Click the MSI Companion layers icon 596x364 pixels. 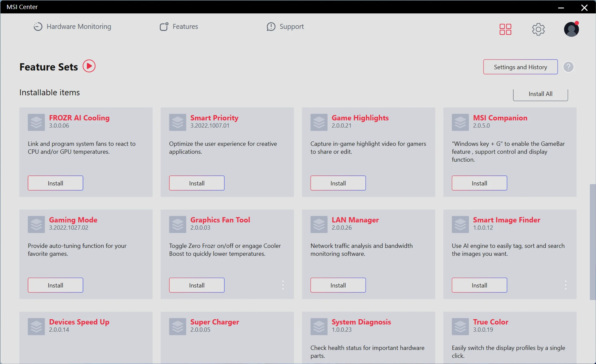pyautogui.click(x=460, y=122)
